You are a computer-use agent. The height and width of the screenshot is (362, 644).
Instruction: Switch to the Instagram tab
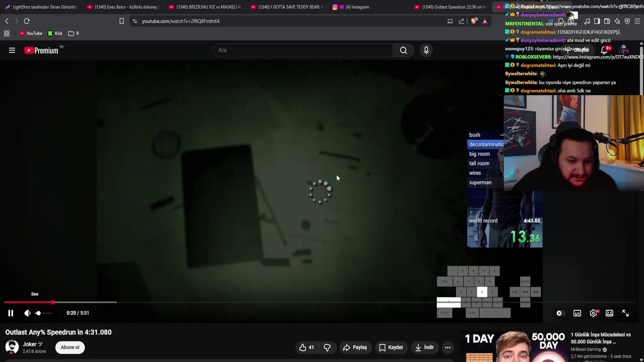click(x=369, y=7)
